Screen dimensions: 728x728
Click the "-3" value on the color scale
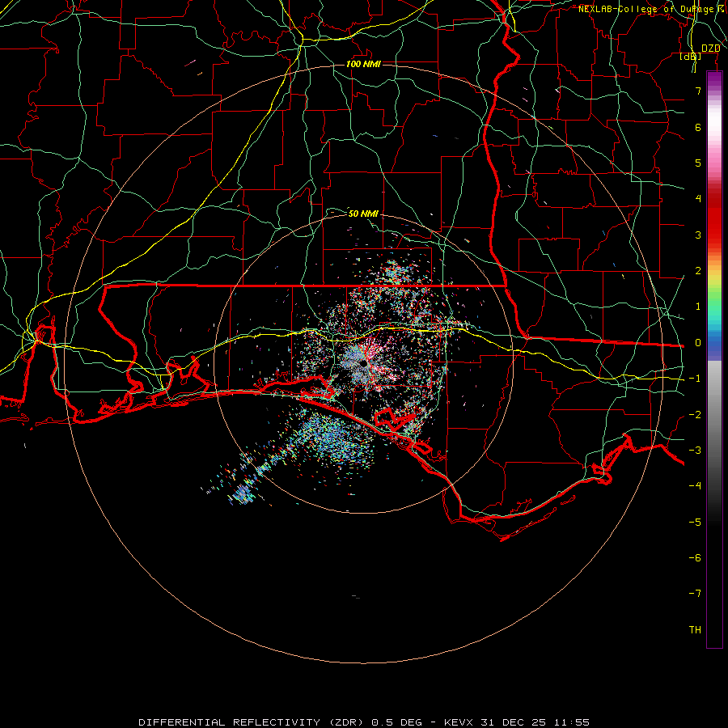click(x=695, y=451)
